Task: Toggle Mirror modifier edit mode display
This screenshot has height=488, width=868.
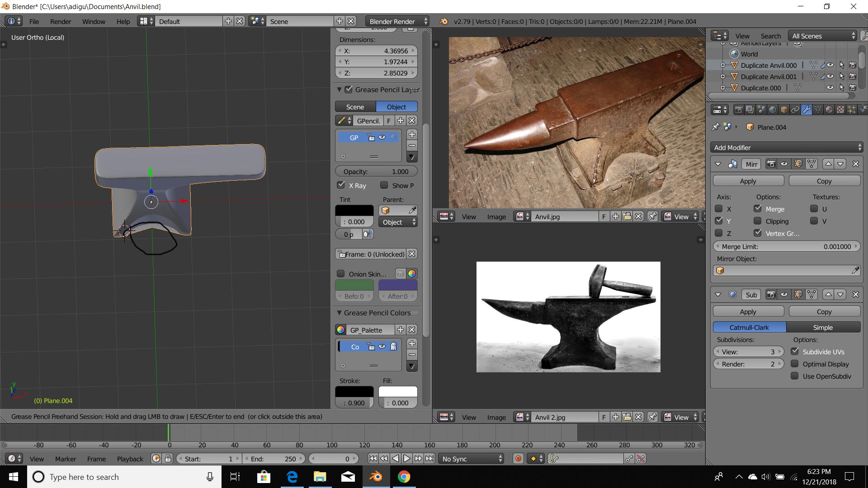Action: tap(798, 164)
